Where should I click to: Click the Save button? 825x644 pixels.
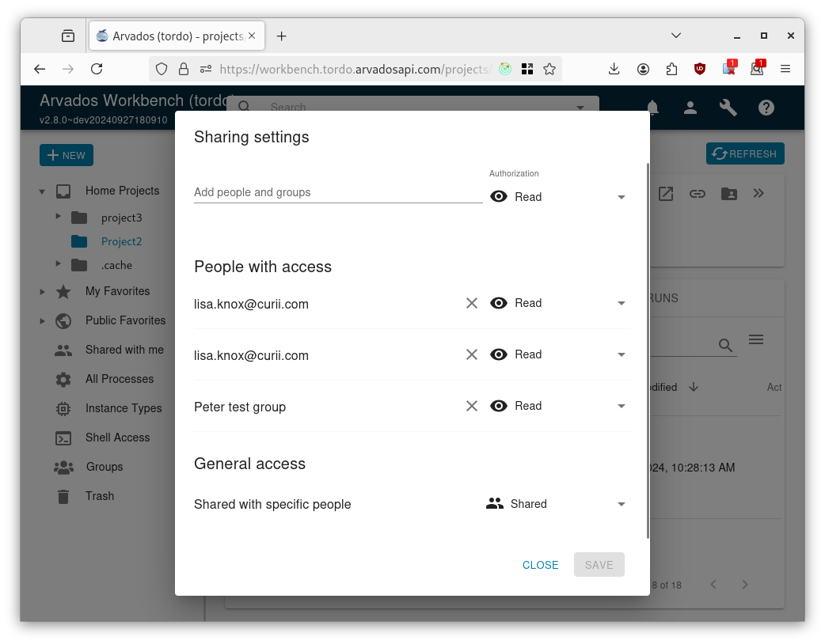click(599, 565)
